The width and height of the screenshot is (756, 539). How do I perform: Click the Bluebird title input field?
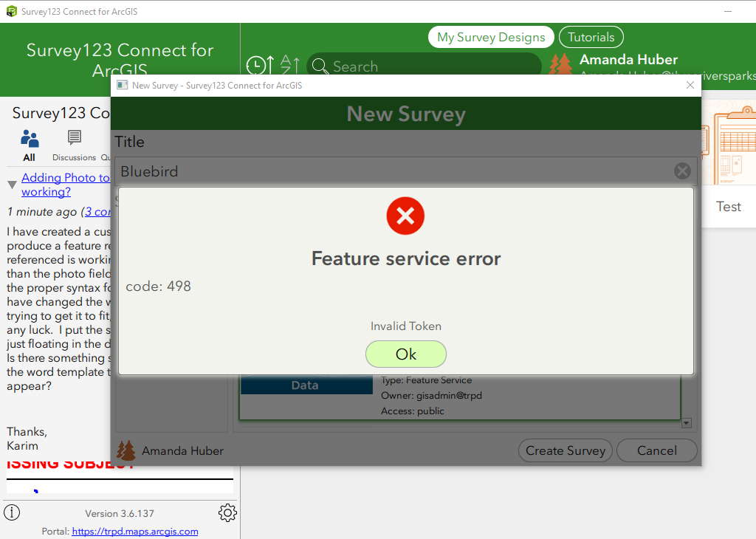406,171
